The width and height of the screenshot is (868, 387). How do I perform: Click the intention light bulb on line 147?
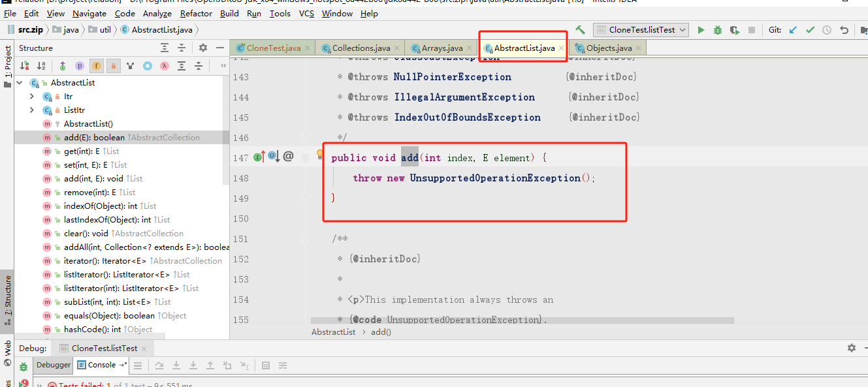click(320, 155)
